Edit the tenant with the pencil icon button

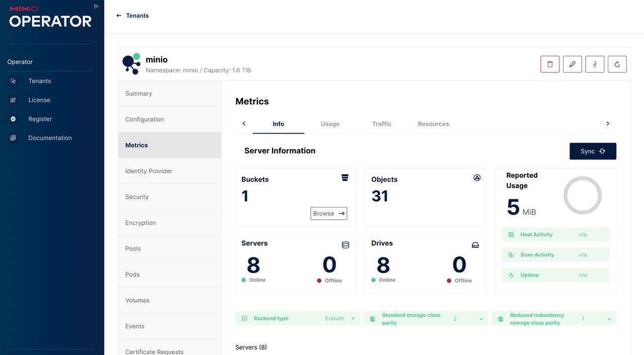(x=573, y=64)
